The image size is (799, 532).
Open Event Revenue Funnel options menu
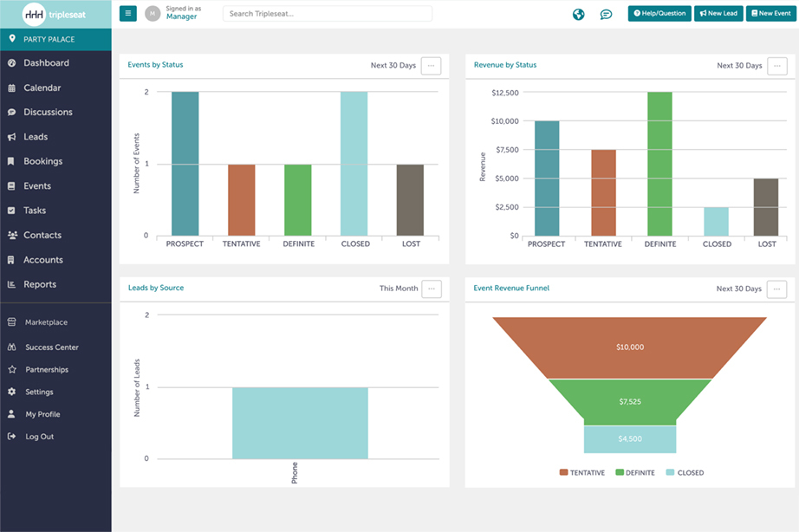[x=776, y=289]
